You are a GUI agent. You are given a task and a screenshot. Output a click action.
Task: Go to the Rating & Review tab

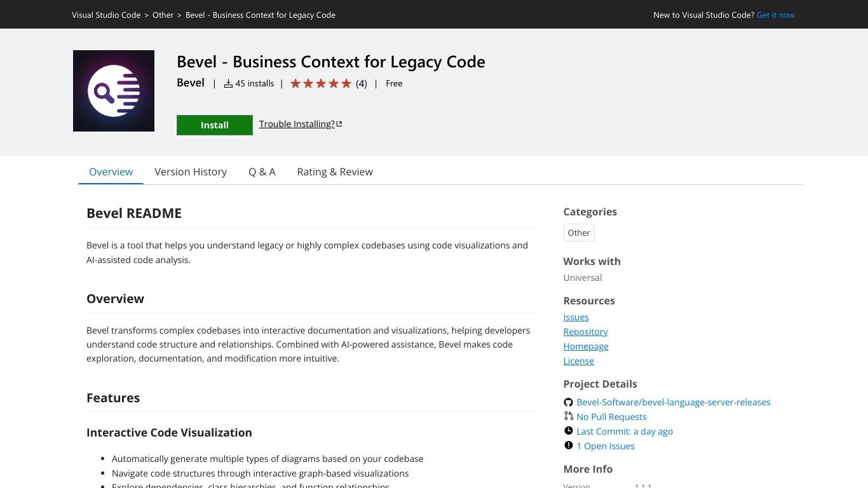tap(335, 172)
